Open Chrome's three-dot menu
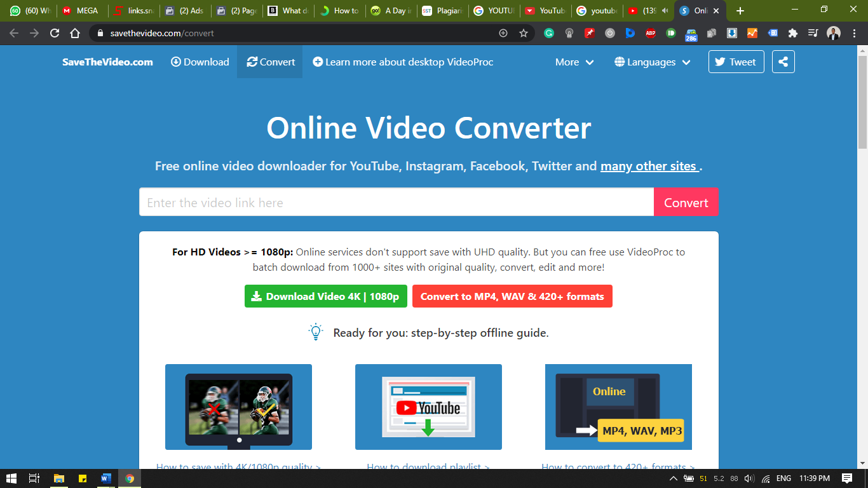 coord(854,33)
